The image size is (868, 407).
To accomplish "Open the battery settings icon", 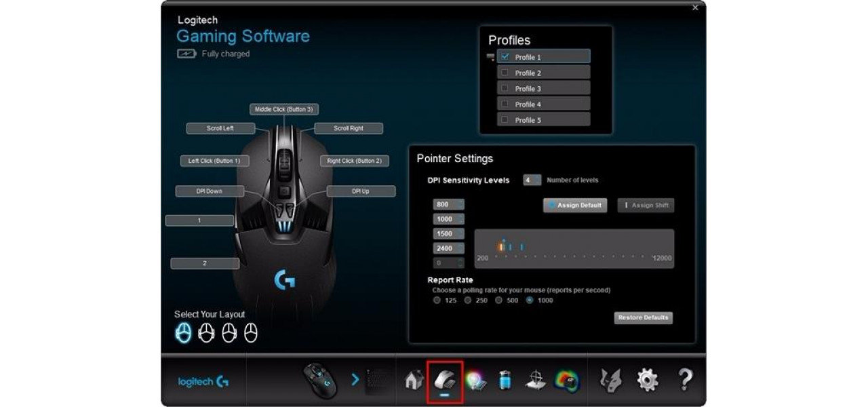I will pos(506,380).
